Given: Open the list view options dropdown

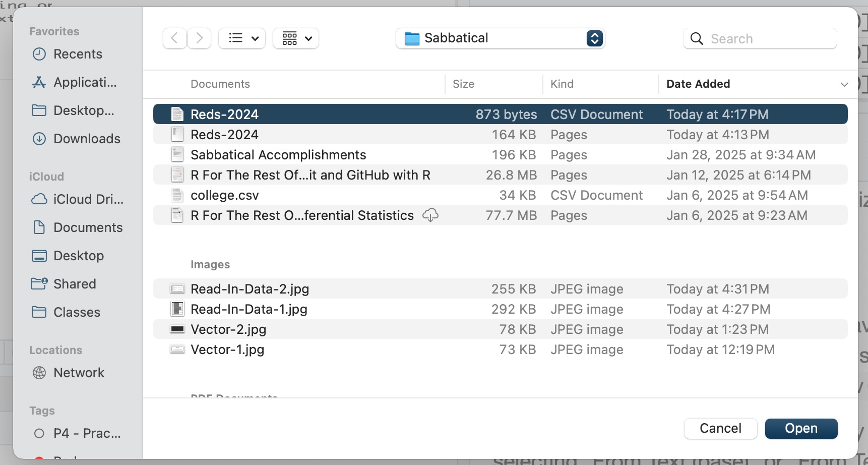Looking at the screenshot, I should tap(242, 38).
